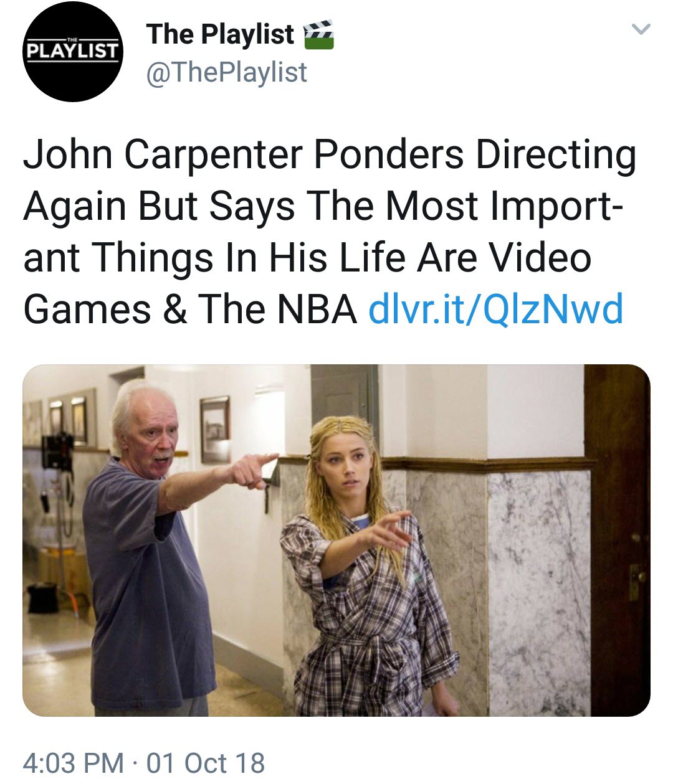Tap the wooden door in the photo
673x784 pixels.
[x=618, y=540]
